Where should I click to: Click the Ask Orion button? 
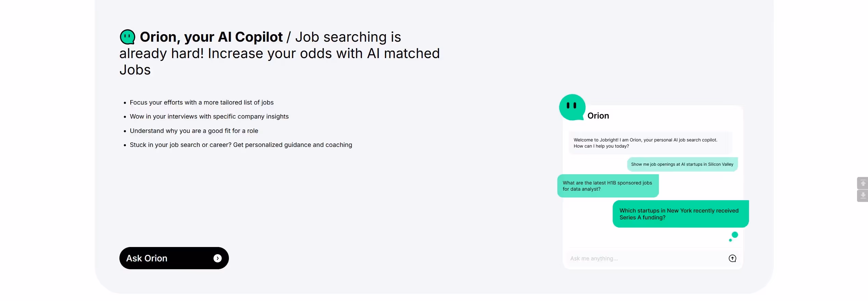174,258
